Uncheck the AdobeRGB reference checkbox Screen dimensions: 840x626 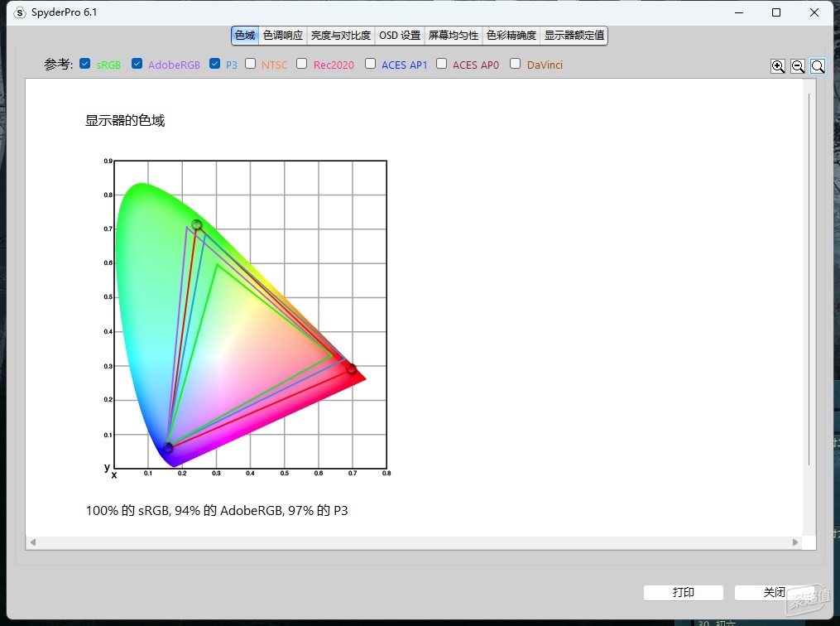tap(137, 63)
